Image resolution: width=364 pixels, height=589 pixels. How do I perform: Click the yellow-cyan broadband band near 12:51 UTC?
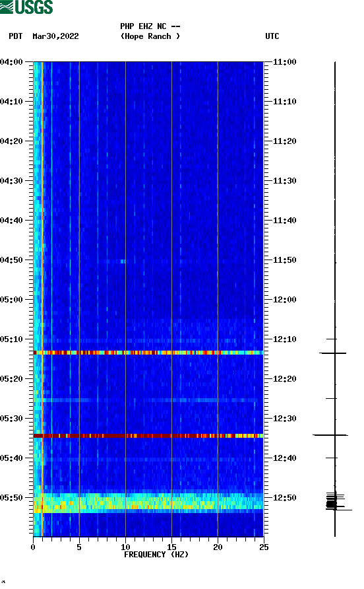(x=148, y=503)
